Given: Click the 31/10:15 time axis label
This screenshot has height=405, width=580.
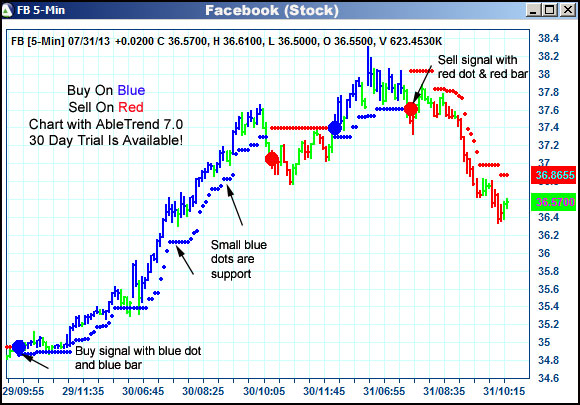Looking at the screenshot, I should pos(504,391).
